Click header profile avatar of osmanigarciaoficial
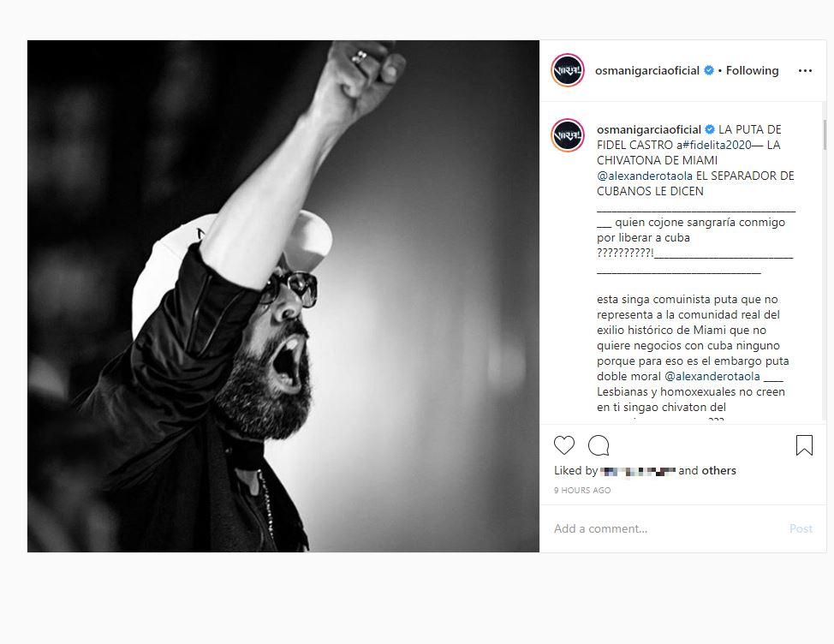This screenshot has height=644, width=834. (568, 70)
